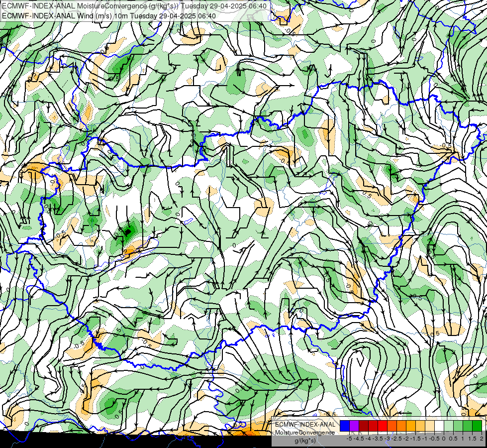The width and height of the screenshot is (487, 448).
Task: Click the white swatch in the legend
Action: [439, 426]
